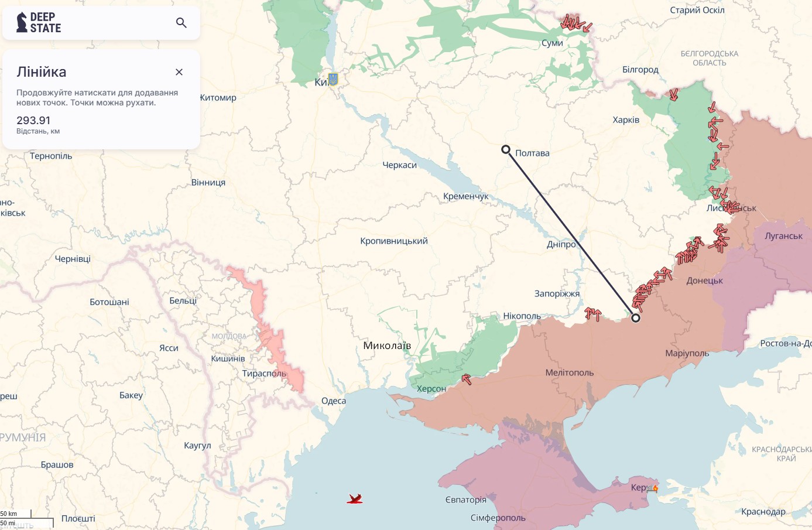Click ruler start point near Полтава
The width and height of the screenshot is (812, 530).
506,149
